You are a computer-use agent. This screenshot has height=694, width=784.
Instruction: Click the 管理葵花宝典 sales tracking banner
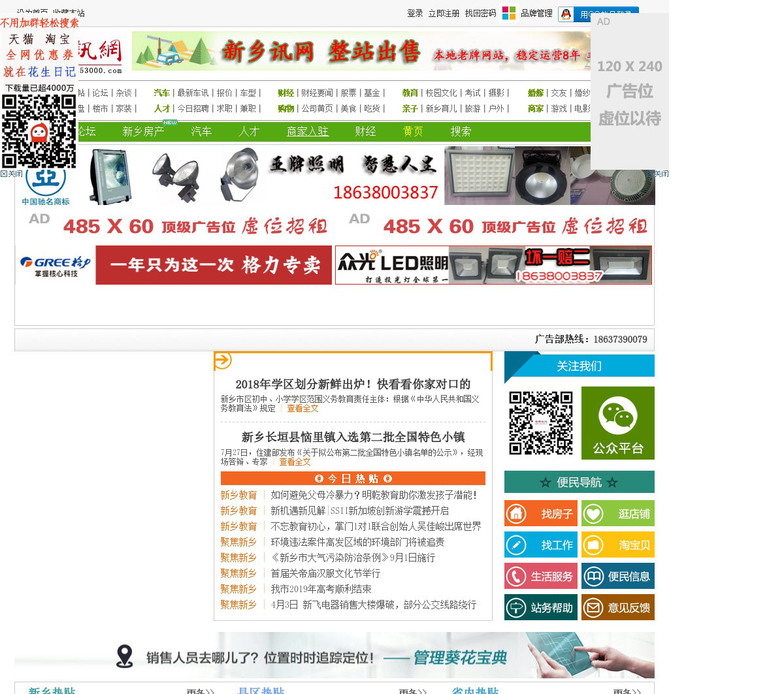(x=335, y=655)
